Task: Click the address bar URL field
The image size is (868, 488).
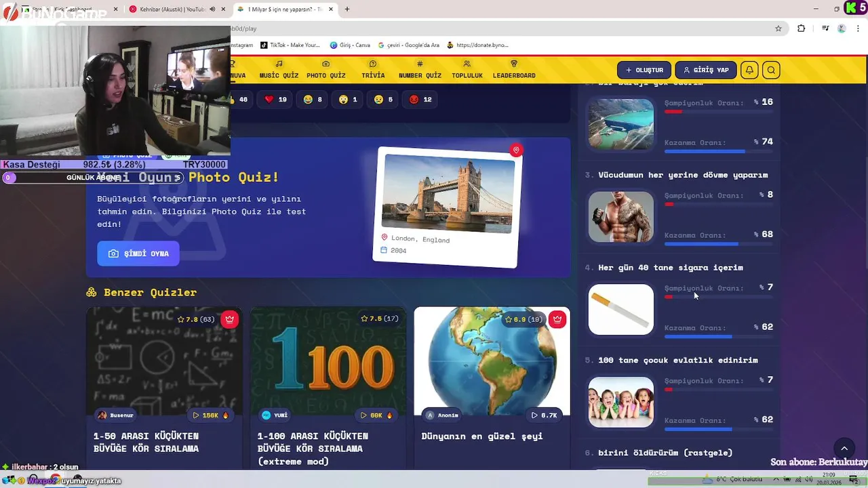Action: click(x=502, y=28)
